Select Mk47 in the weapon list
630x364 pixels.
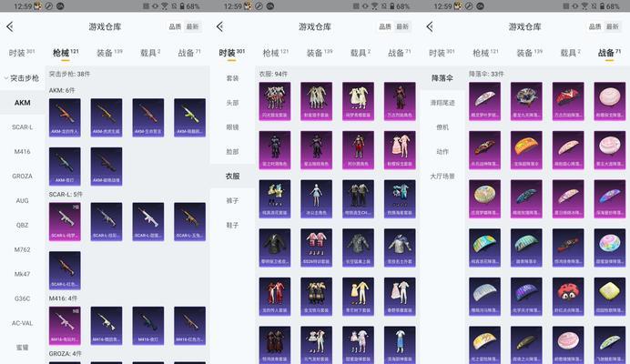coord(22,275)
